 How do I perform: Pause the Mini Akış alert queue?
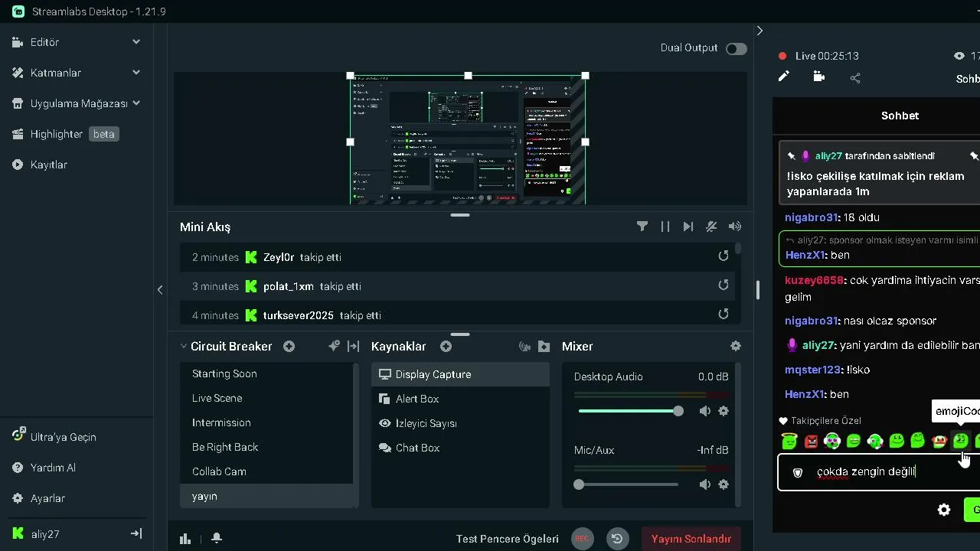665,227
